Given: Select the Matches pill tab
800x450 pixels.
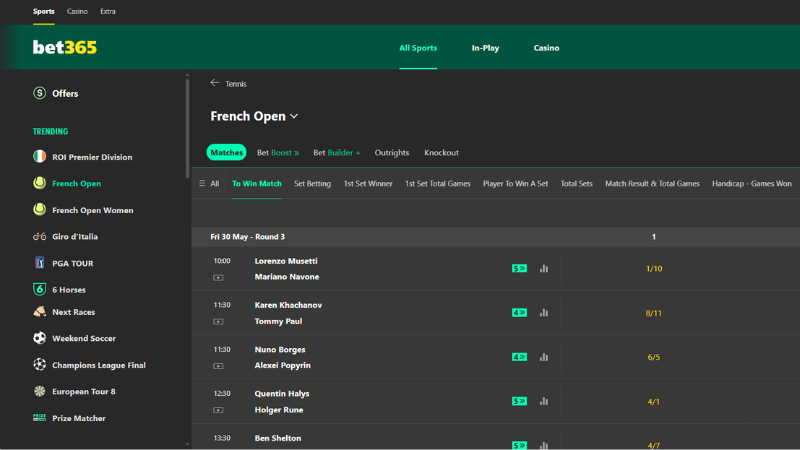Looking at the screenshot, I should pos(227,153).
